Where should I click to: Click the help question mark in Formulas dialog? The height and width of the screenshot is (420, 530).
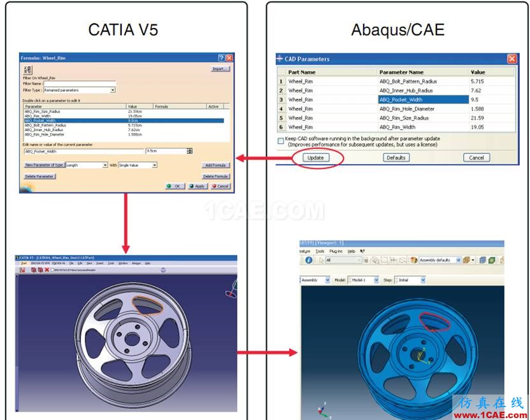221,58
